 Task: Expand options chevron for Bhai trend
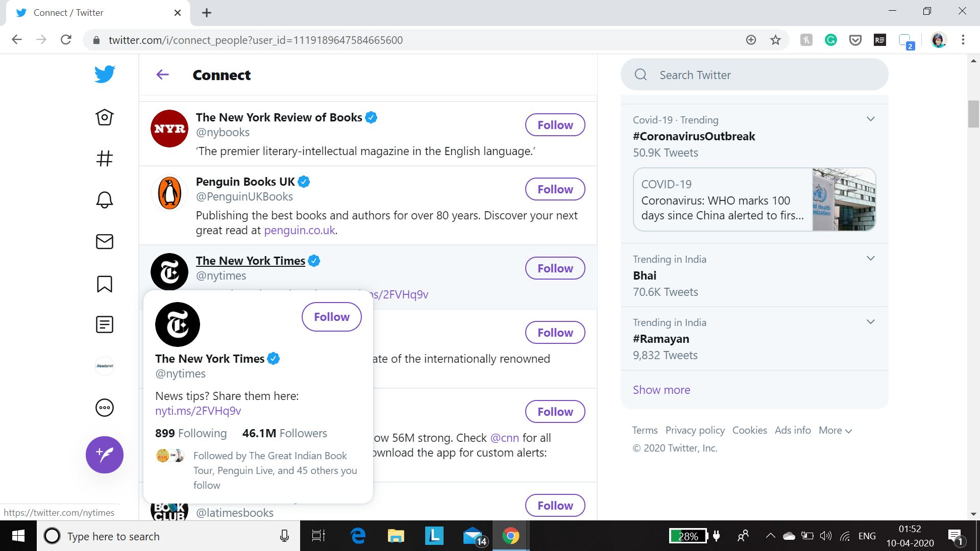click(870, 259)
